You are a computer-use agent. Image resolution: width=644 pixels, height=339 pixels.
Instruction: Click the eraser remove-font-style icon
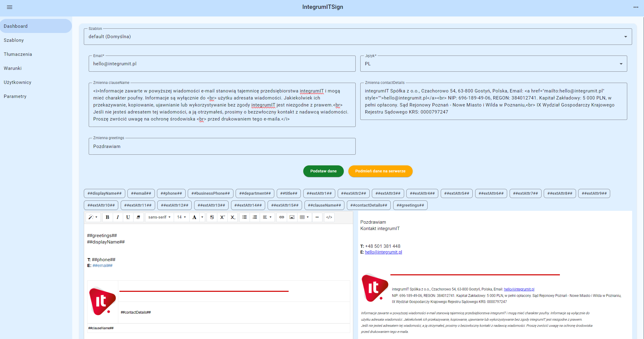coord(138,217)
